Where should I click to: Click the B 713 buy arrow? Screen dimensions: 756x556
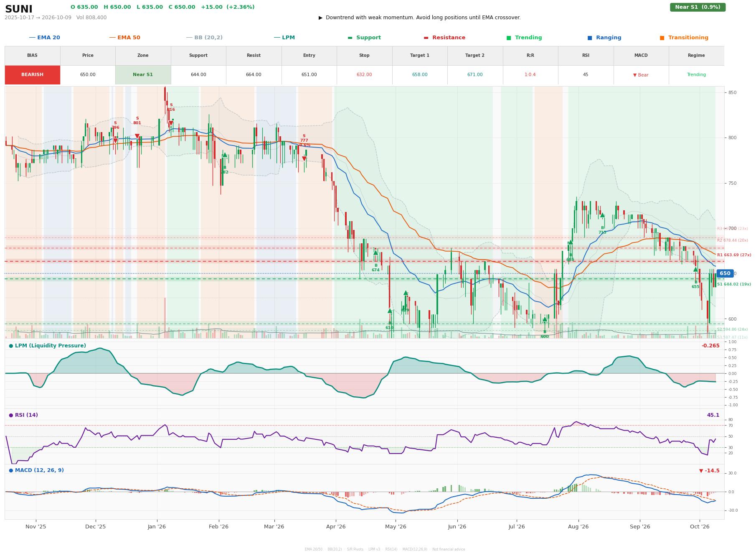[x=602, y=215]
